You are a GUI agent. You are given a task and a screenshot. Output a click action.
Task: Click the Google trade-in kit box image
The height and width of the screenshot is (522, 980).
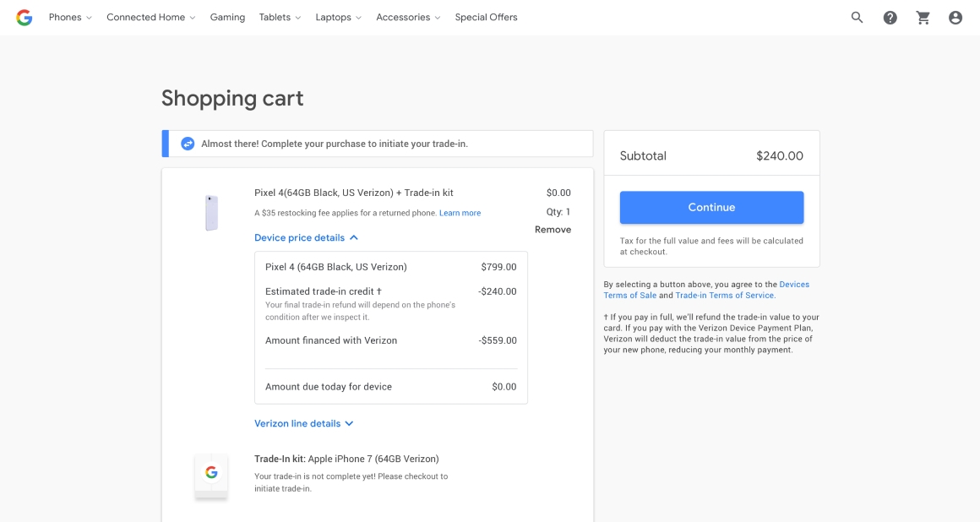(x=211, y=476)
